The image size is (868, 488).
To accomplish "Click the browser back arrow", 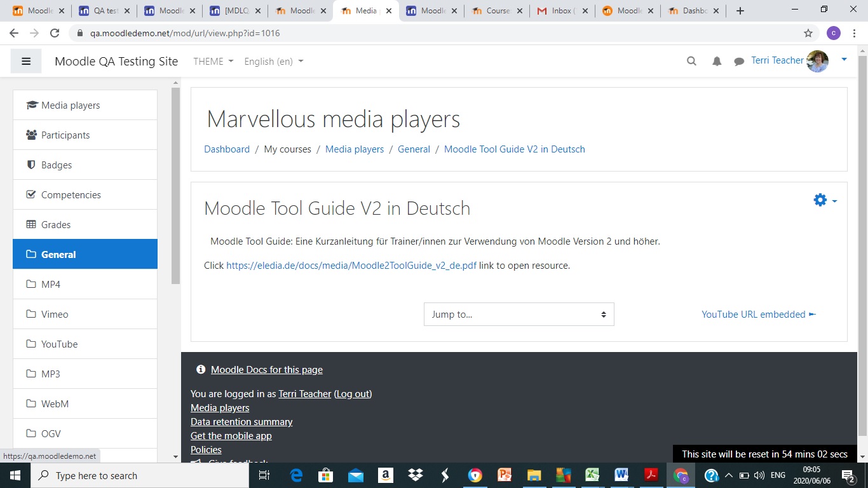I will pyautogui.click(x=14, y=33).
